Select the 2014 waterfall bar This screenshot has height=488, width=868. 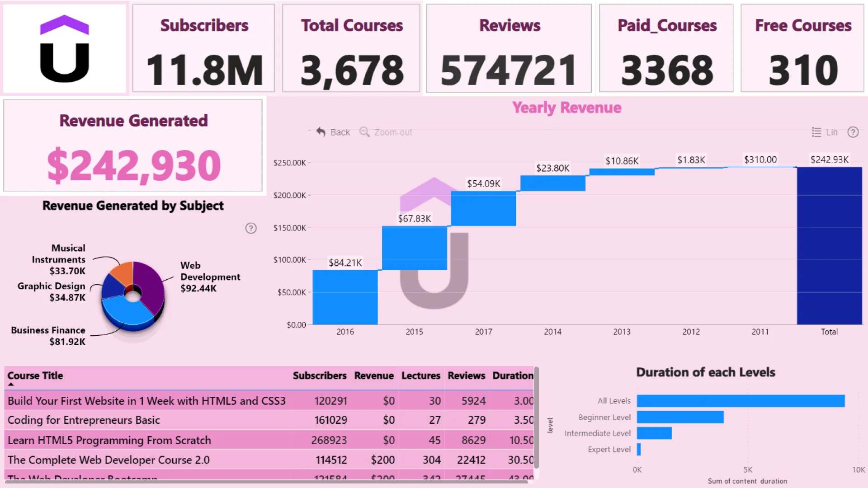coord(552,183)
